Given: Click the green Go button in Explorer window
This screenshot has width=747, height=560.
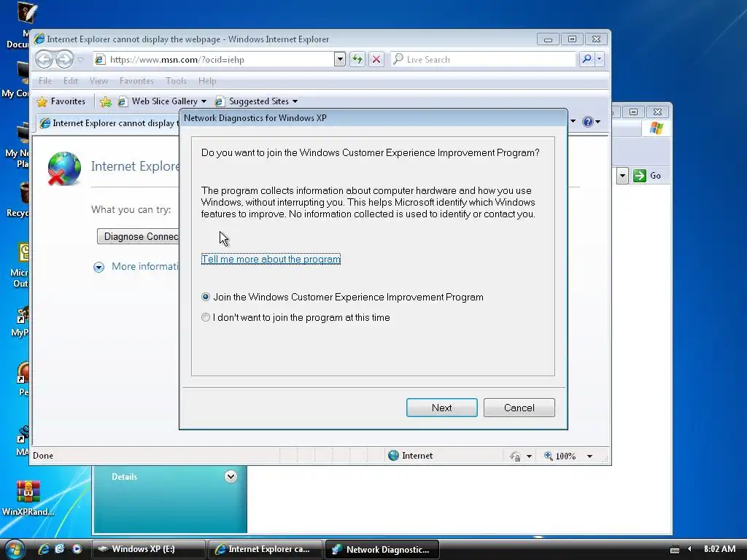Looking at the screenshot, I should tap(647, 176).
